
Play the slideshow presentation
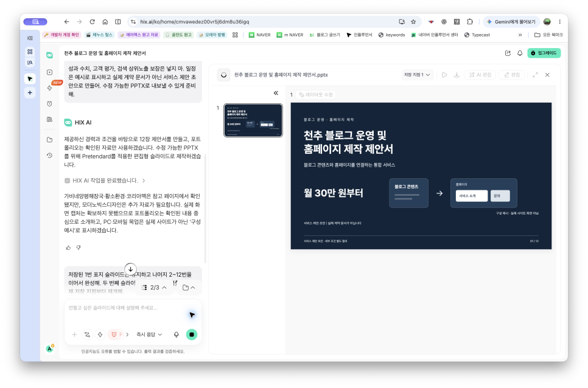coord(444,75)
